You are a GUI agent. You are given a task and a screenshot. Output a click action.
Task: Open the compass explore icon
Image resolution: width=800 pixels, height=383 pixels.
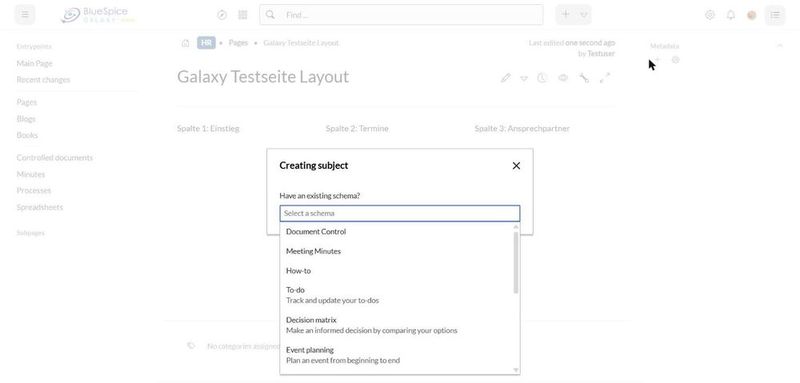click(221, 15)
